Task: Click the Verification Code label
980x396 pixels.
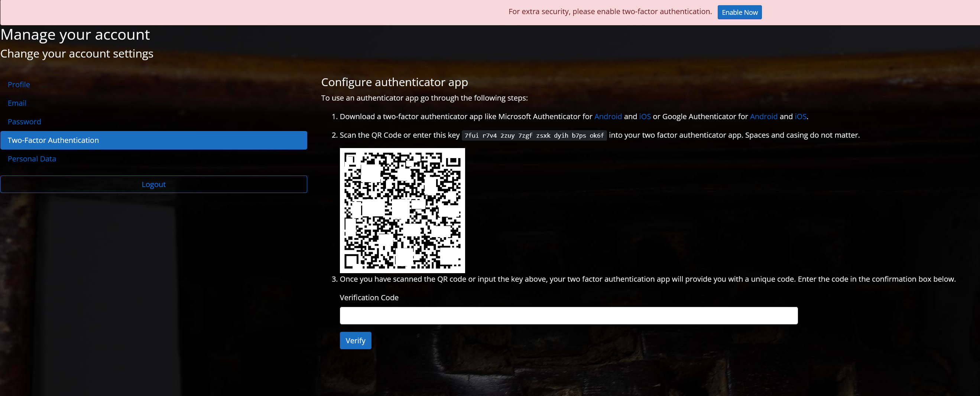Action: click(x=369, y=298)
